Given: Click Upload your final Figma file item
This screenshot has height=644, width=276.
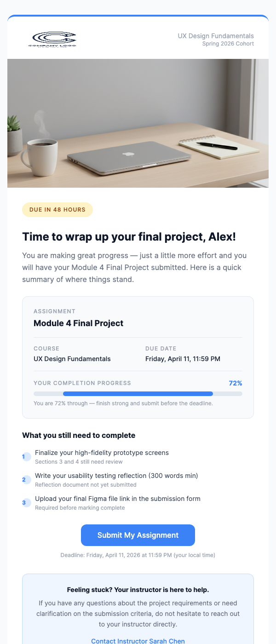Looking at the screenshot, I should (118, 499).
